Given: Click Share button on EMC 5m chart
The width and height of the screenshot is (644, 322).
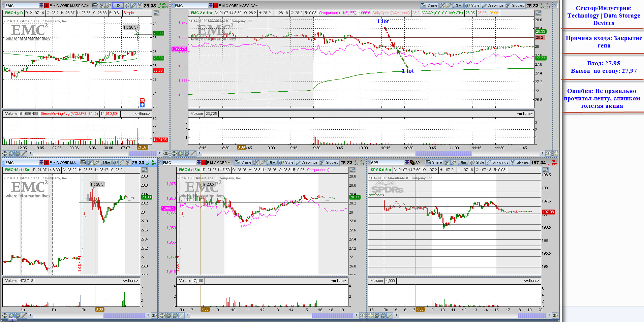Looking at the screenshot, I should point(243,162).
